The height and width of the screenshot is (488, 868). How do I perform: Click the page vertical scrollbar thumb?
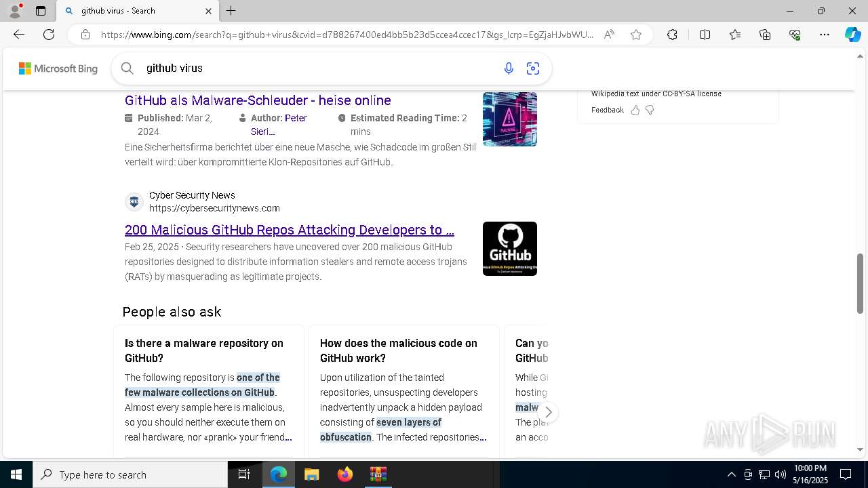pyautogui.click(x=861, y=283)
